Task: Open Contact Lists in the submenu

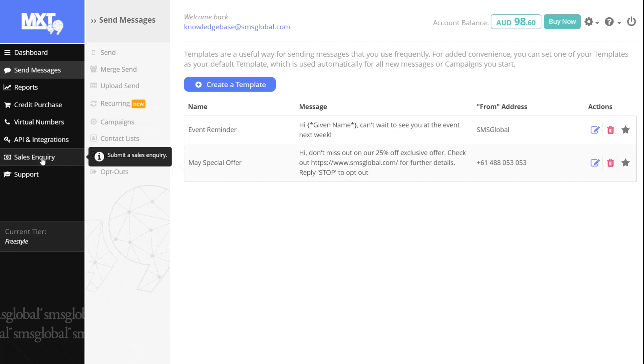Action: pyautogui.click(x=120, y=138)
